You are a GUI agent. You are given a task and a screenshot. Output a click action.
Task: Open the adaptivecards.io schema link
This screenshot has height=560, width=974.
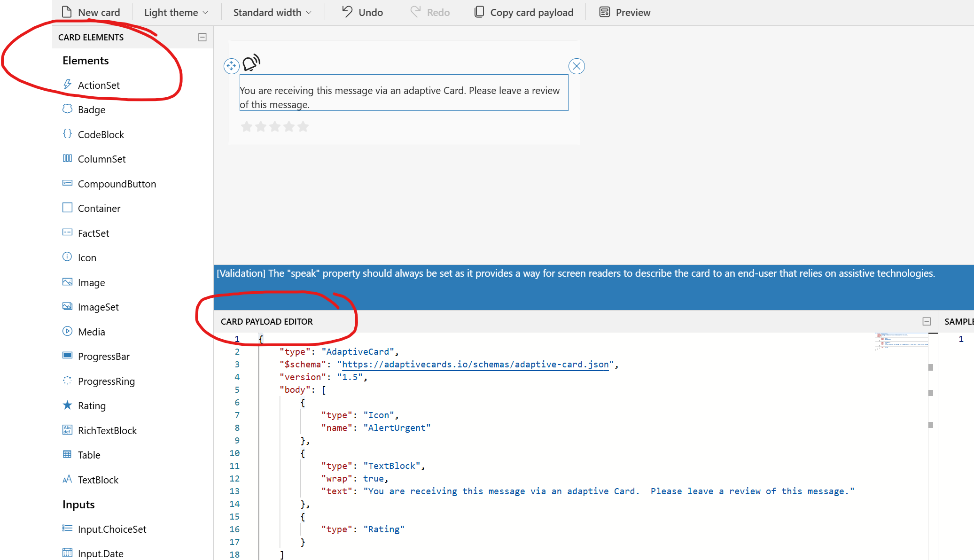[475, 364]
